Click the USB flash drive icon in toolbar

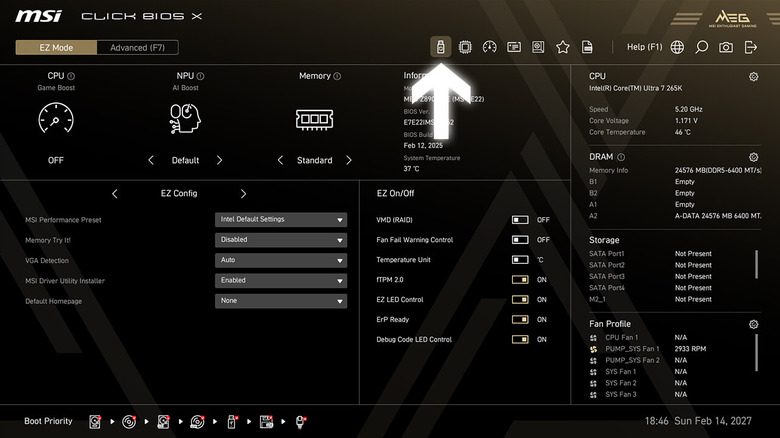440,47
